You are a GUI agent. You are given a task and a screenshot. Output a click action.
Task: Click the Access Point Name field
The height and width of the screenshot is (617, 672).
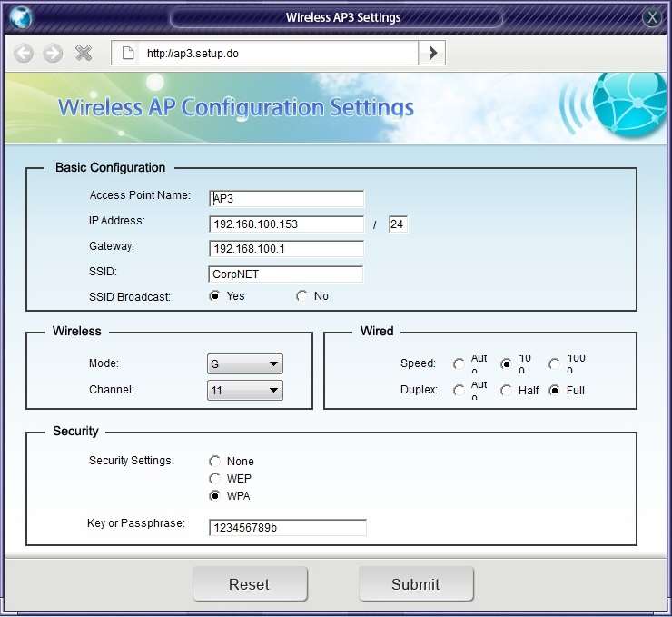286,198
